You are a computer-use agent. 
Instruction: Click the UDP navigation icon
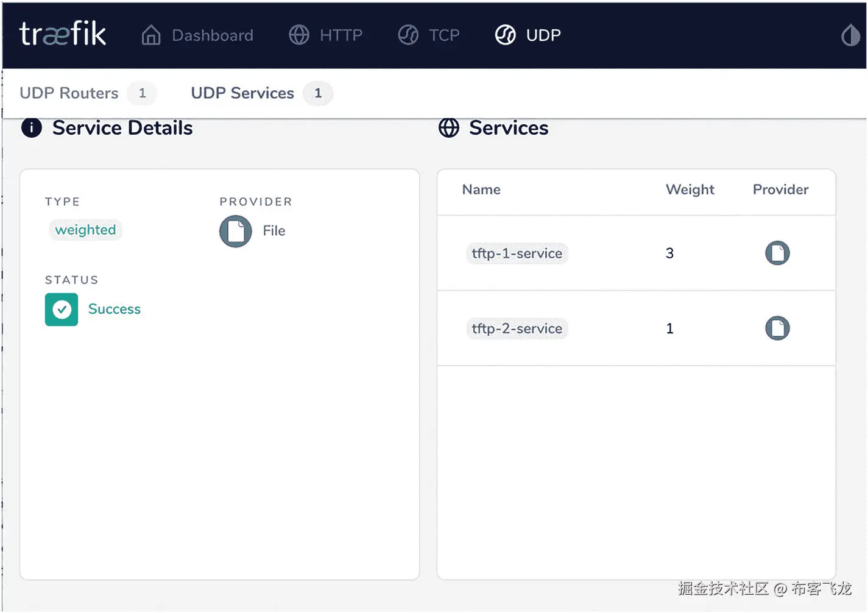click(505, 35)
